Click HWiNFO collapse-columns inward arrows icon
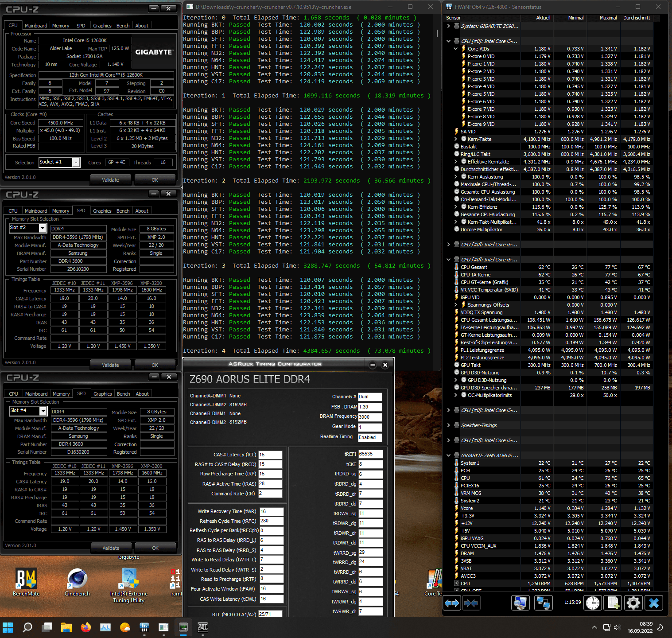672x638 pixels. [x=471, y=603]
